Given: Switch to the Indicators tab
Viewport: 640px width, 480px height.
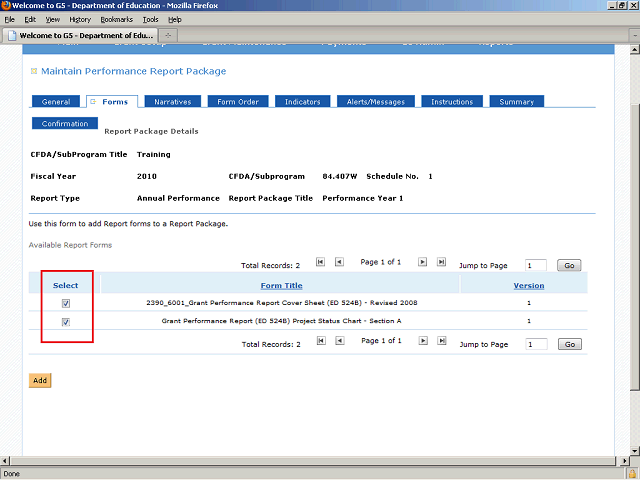Looking at the screenshot, I should (302, 102).
